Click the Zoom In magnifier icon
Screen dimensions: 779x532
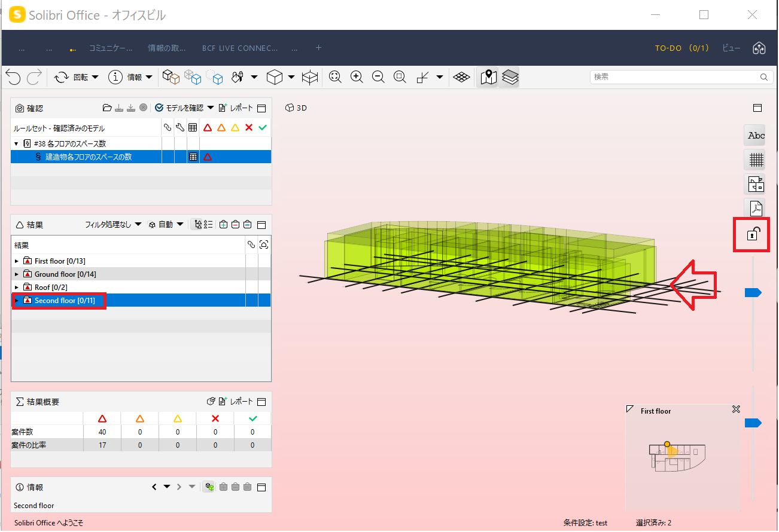tap(357, 77)
